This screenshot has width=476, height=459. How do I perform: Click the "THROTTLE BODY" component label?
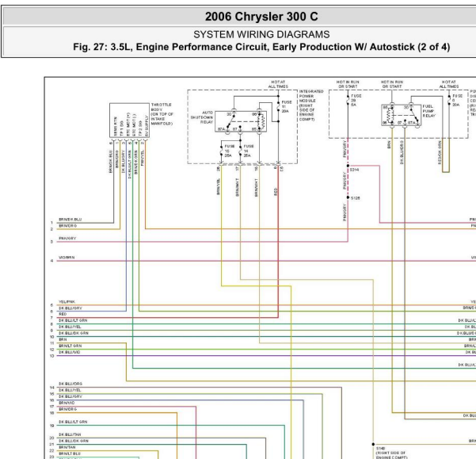click(x=162, y=114)
